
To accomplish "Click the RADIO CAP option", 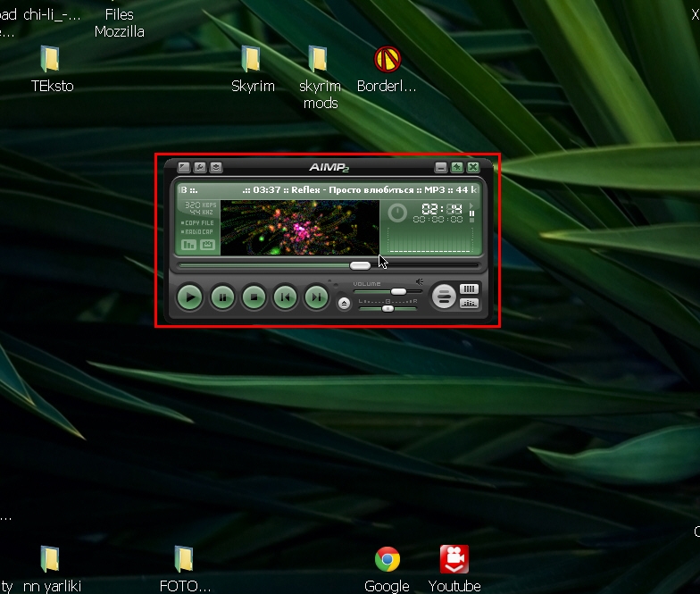I will (x=198, y=231).
